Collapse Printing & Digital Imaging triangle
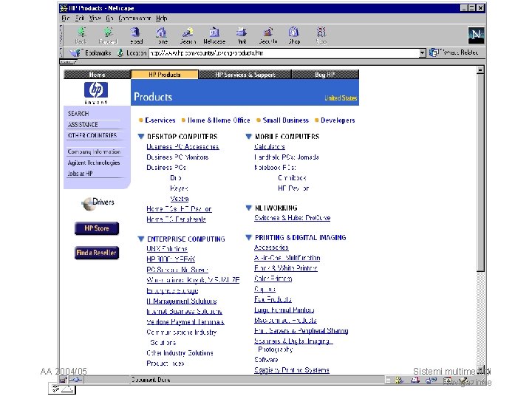Screen dimensions: 532x399 click(x=249, y=237)
